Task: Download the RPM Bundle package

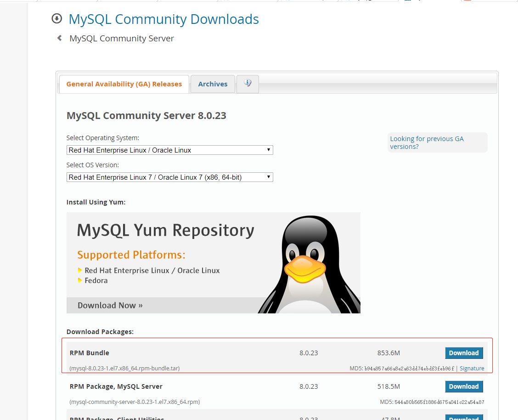Action: coord(464,353)
